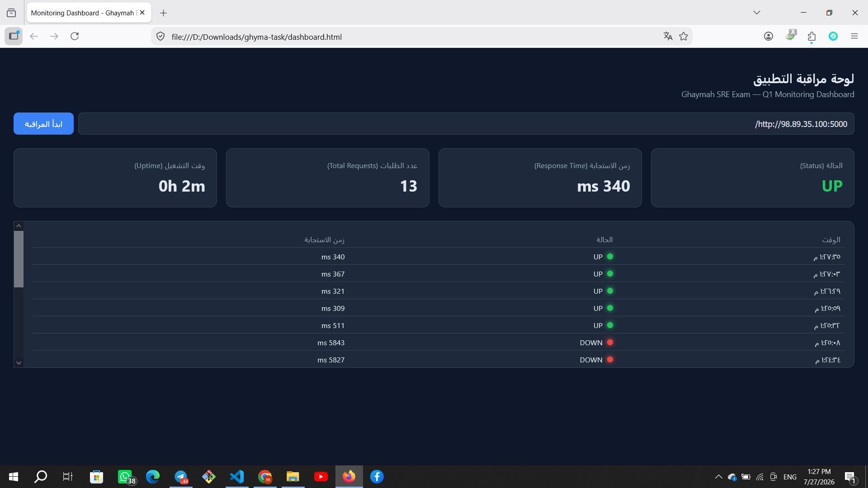
Task: Click the Ghaymah SRE Exam subtitle text
Action: pyautogui.click(x=768, y=94)
